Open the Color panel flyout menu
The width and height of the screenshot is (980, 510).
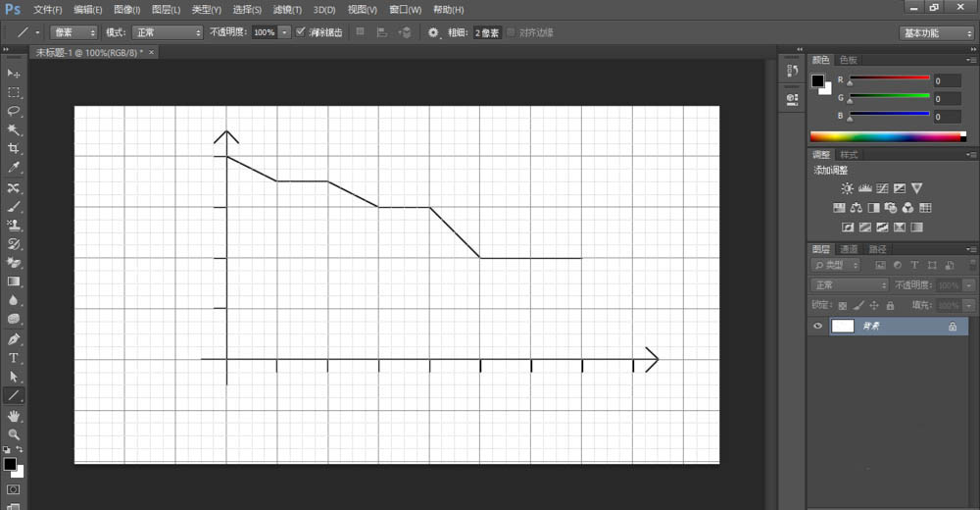click(x=970, y=60)
